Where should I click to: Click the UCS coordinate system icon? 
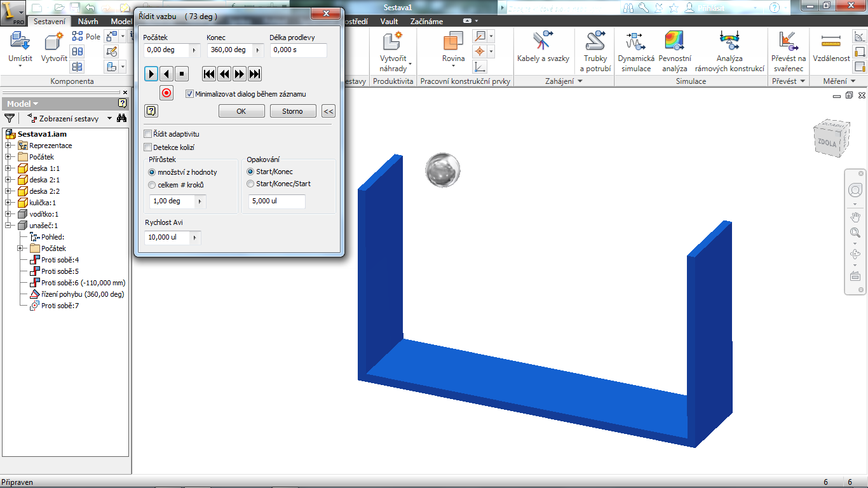click(x=480, y=67)
